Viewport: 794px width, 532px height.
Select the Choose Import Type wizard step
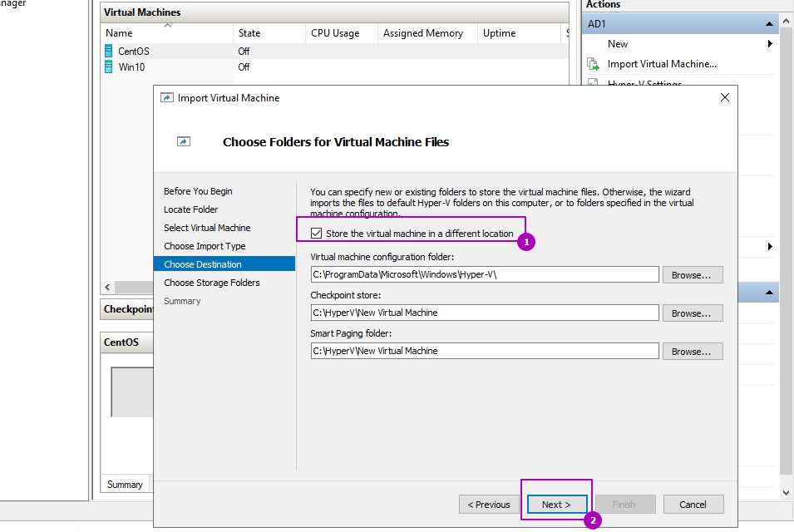[x=205, y=246]
